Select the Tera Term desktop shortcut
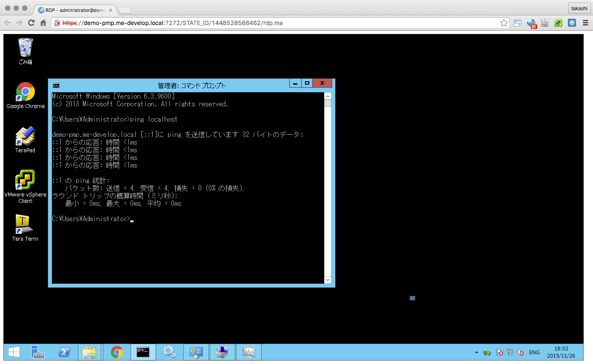The height and width of the screenshot is (364, 593). point(26,228)
